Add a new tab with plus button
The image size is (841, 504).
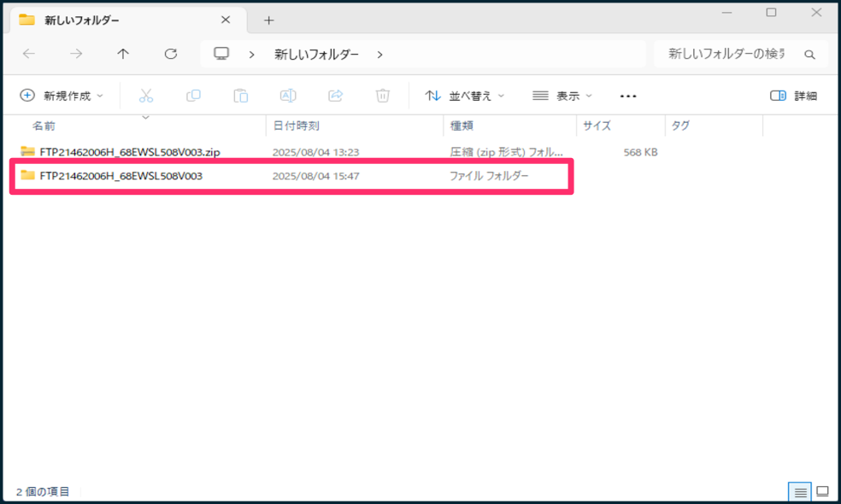(x=268, y=20)
